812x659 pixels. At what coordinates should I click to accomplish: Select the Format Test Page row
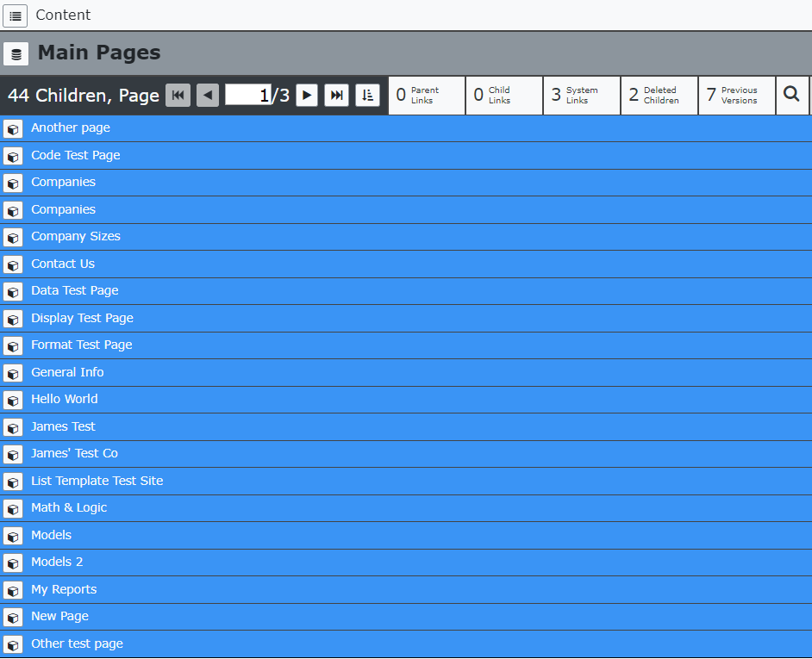pyautogui.click(x=406, y=345)
